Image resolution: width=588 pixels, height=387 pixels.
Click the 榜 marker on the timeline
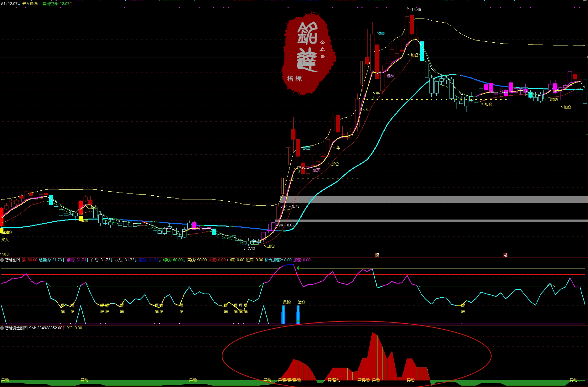[x=377, y=255]
